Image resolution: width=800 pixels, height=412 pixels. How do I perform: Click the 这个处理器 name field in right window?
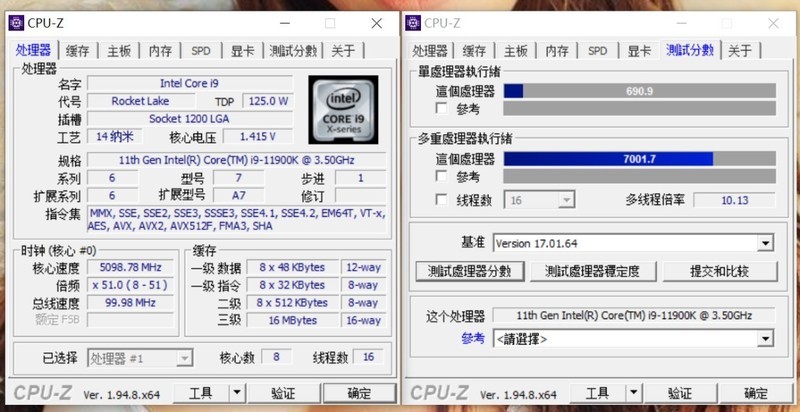634,315
